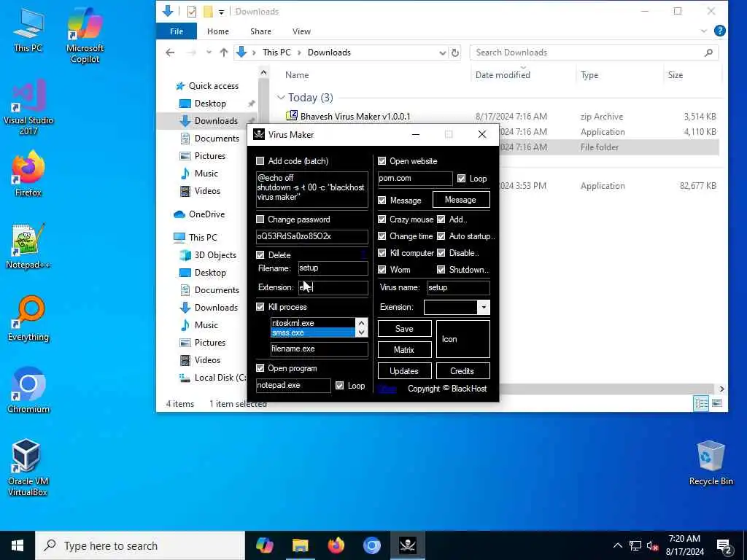The height and width of the screenshot is (560, 747).
Task: Click the Virus name input field
Action: click(458, 287)
